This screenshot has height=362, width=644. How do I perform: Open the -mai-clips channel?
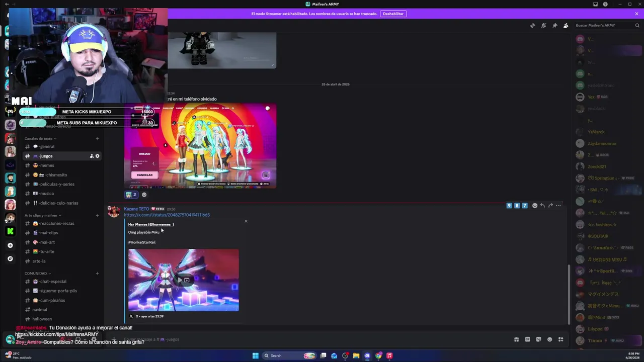tap(63, 233)
